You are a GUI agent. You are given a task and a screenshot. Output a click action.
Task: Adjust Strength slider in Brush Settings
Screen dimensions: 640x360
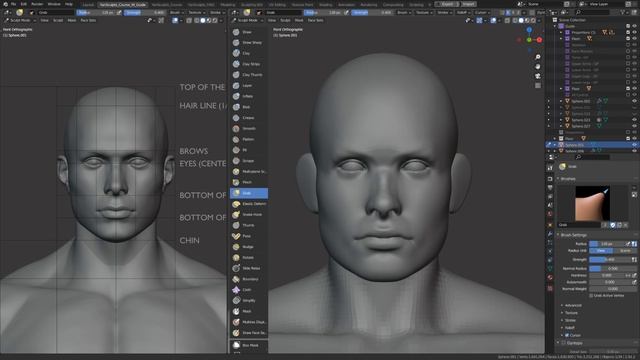click(x=610, y=260)
